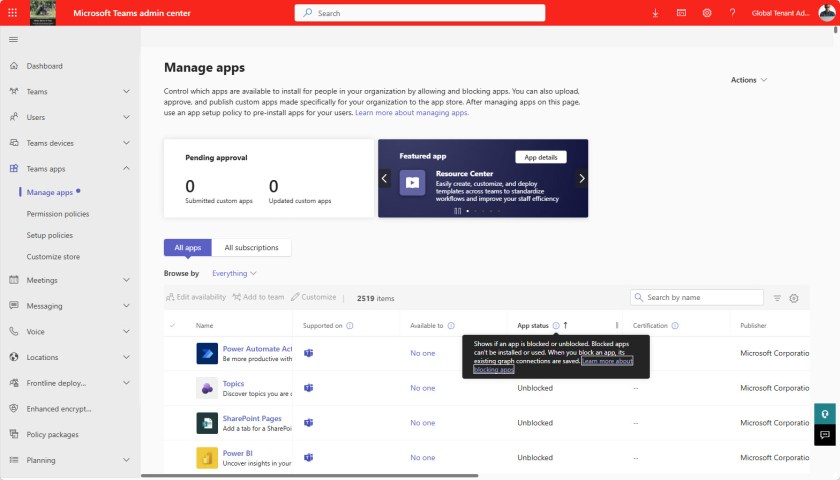Open the Browse by Everything dropdown
Image resolution: width=840 pixels, height=480 pixels.
tap(234, 273)
